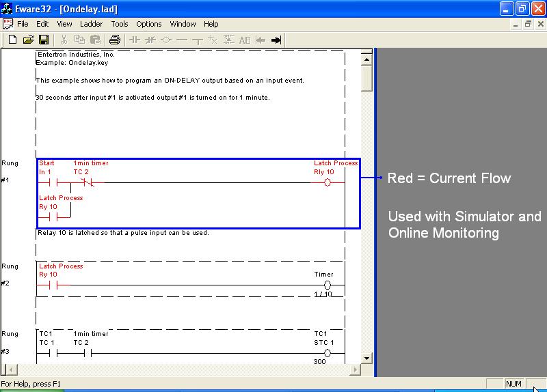Open the Ladder menu
Image resolution: width=547 pixels, height=392 pixels.
coord(92,24)
